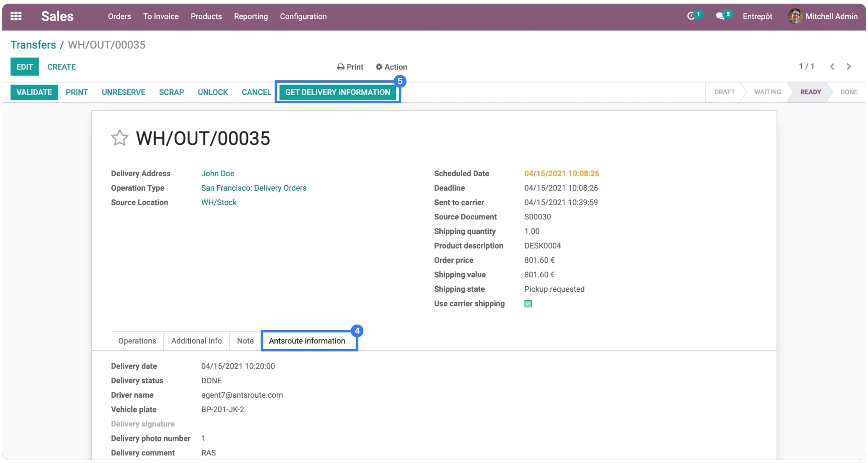Click Scheduled Date value 04/15/2021 10:08:26
The image size is (868, 463).
(562, 174)
